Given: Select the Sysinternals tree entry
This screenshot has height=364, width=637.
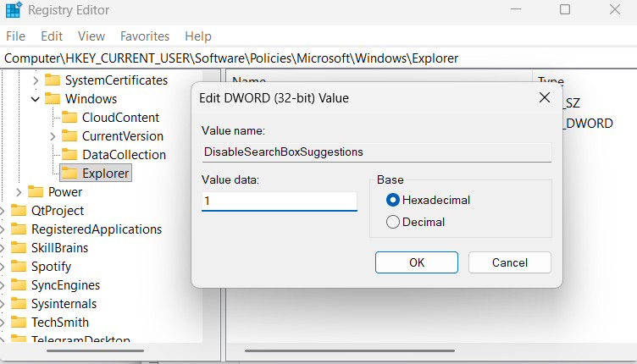Looking at the screenshot, I should (x=64, y=304).
